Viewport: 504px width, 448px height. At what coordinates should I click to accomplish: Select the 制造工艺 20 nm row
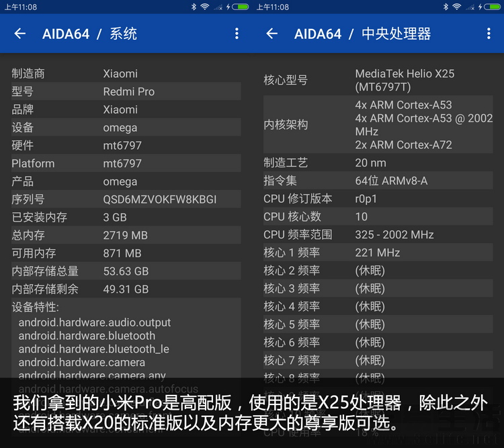[378, 163]
